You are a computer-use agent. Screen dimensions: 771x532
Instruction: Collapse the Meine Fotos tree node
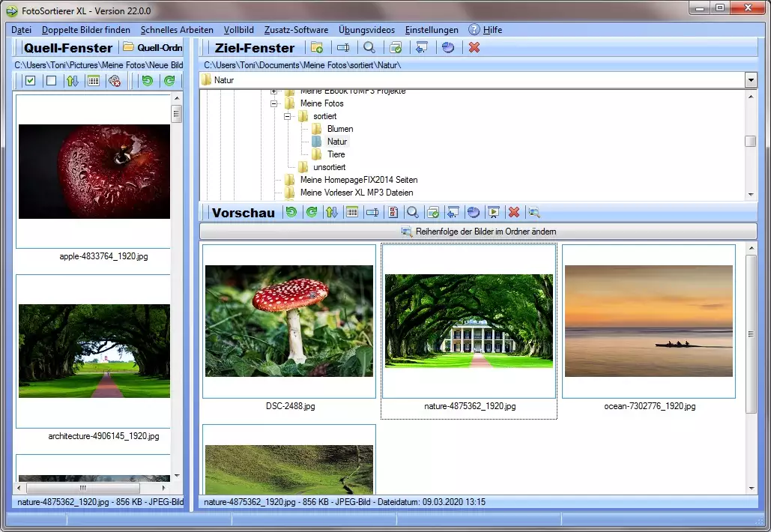coord(274,103)
